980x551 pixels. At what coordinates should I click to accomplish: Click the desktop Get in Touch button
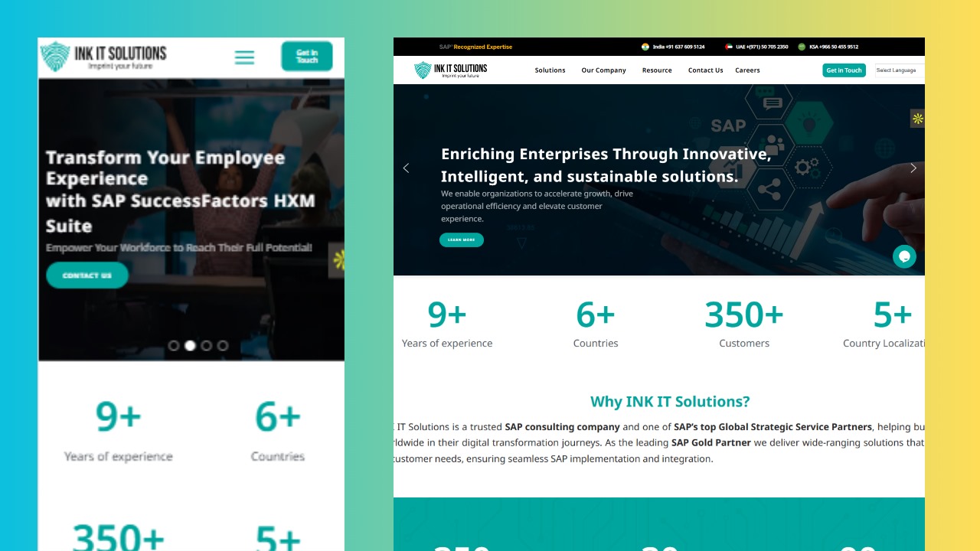coord(844,70)
